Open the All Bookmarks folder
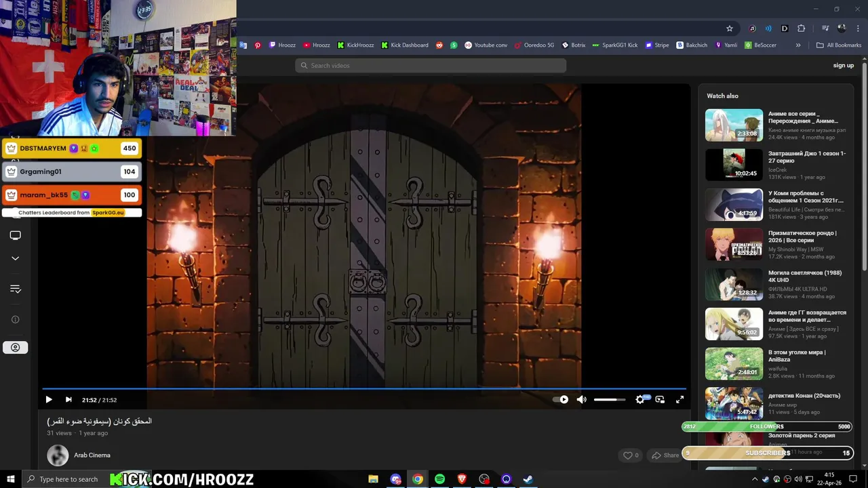 839,45
